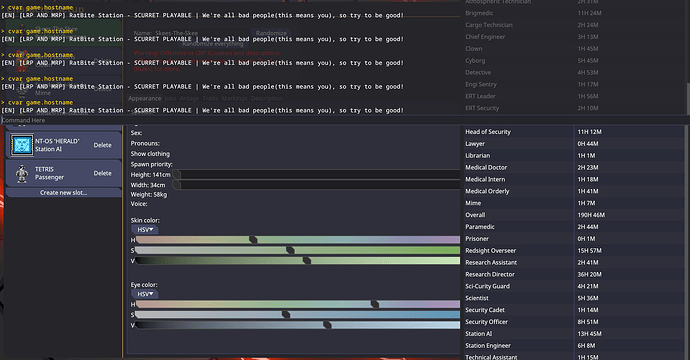Select the Redsight Overseer playtime row
The height and width of the screenshot is (360, 690).
(x=574, y=250)
